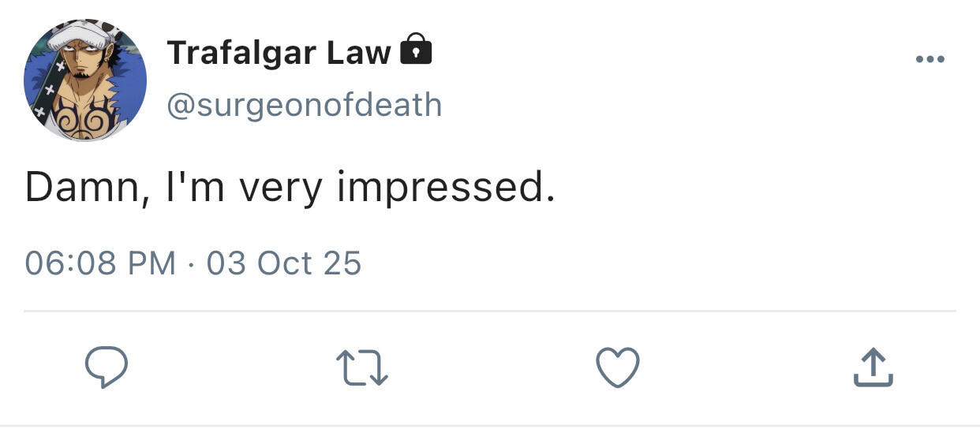Open the three-dot more options menu

point(930,60)
